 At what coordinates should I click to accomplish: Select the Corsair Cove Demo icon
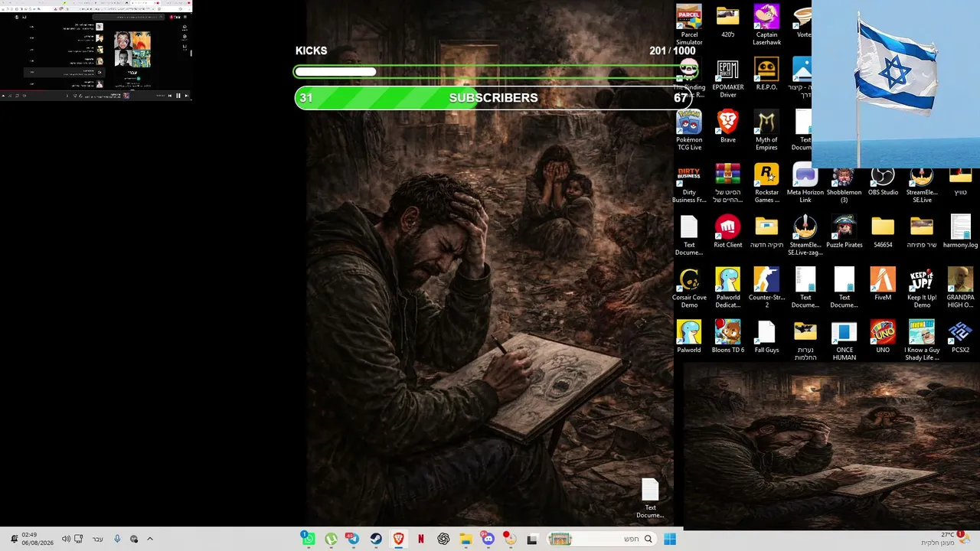(689, 288)
